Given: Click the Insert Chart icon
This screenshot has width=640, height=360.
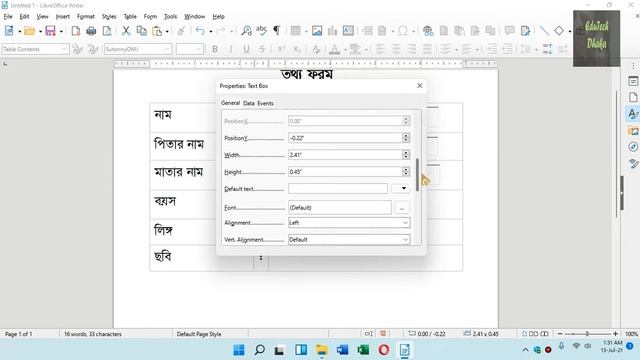Looking at the screenshot, I should click(332, 31).
